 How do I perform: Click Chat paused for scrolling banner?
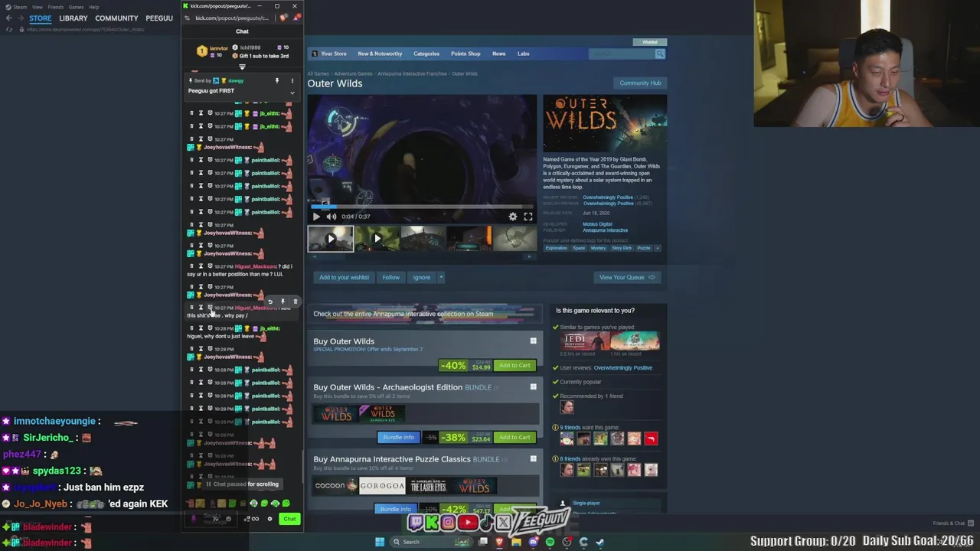coord(242,484)
